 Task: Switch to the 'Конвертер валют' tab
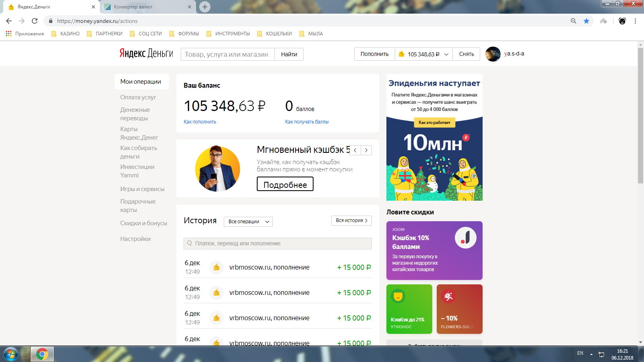click(x=145, y=7)
